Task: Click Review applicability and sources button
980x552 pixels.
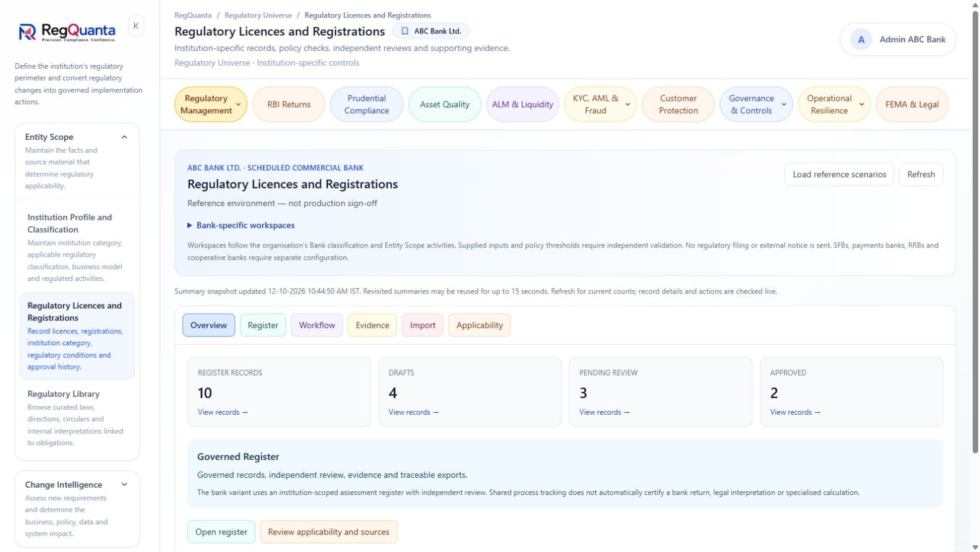Action: click(x=328, y=532)
